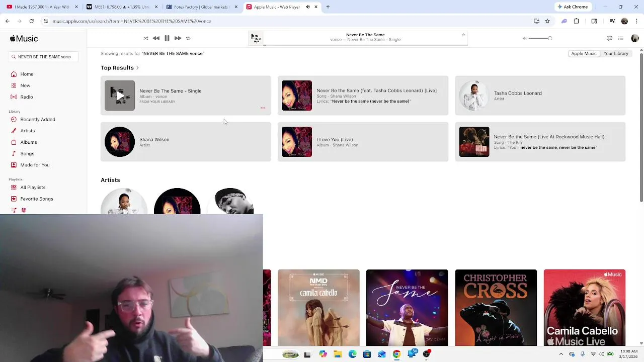Skip to the previous track
Viewport: 644px width, 362px height.
156,38
